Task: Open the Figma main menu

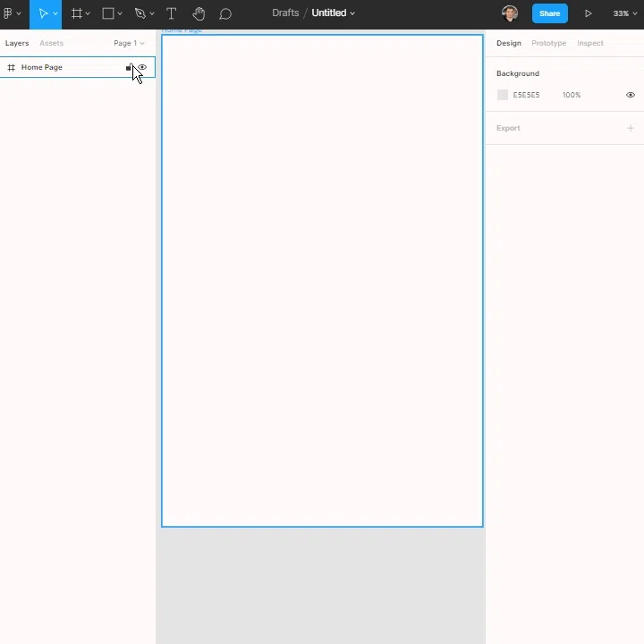Action: pyautogui.click(x=12, y=13)
